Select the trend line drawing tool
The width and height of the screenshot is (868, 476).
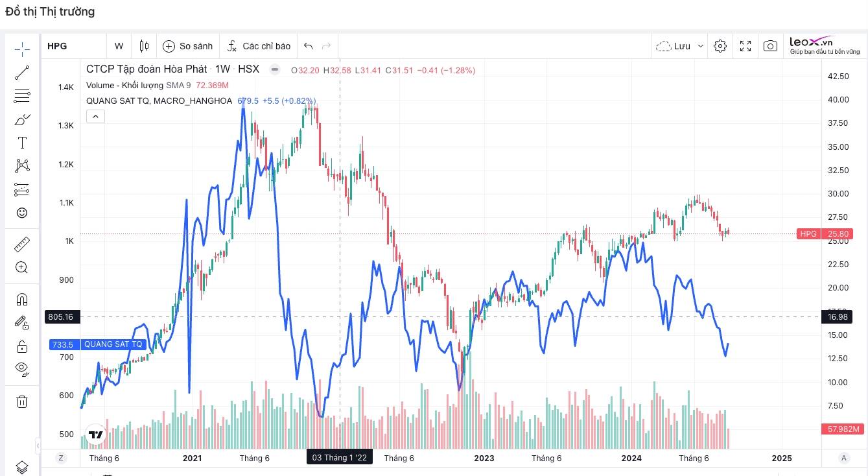click(22, 73)
